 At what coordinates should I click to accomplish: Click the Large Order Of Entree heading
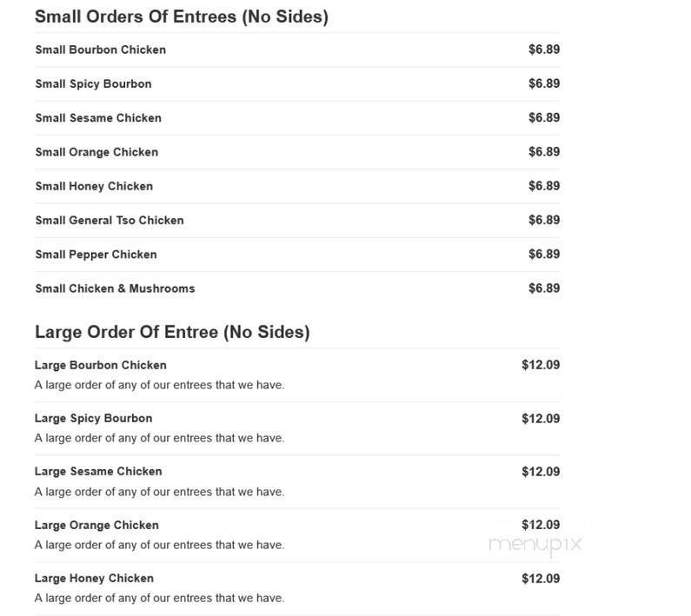[x=172, y=332]
